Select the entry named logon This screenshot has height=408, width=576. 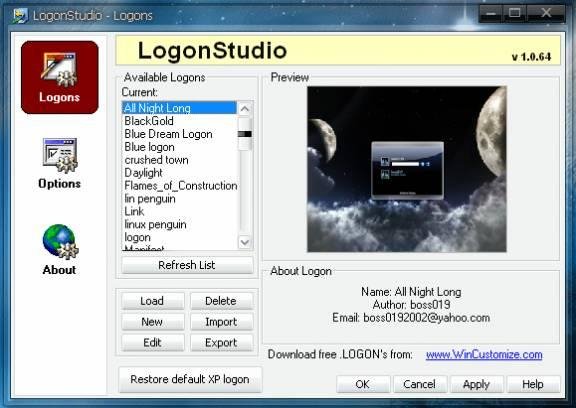click(179, 237)
